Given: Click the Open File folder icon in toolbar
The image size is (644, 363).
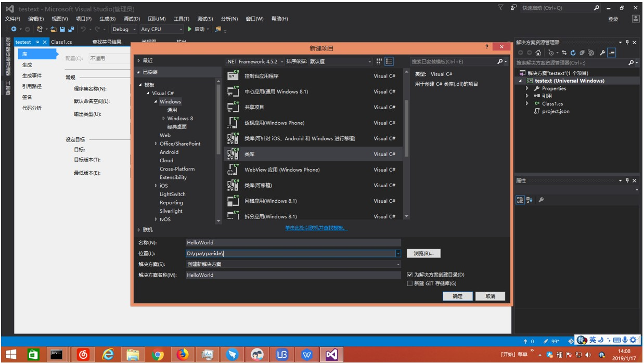Looking at the screenshot, I should 54,29.
